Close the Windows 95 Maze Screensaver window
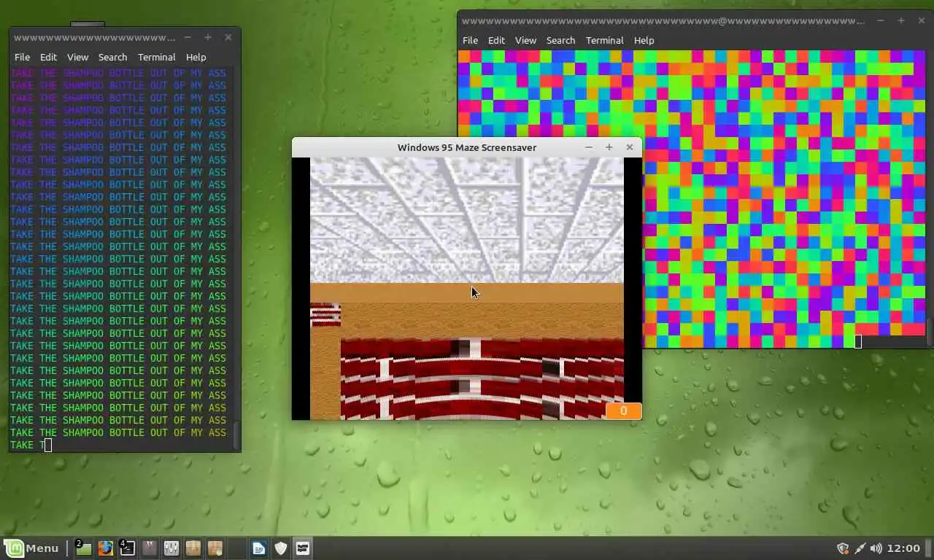 point(630,147)
